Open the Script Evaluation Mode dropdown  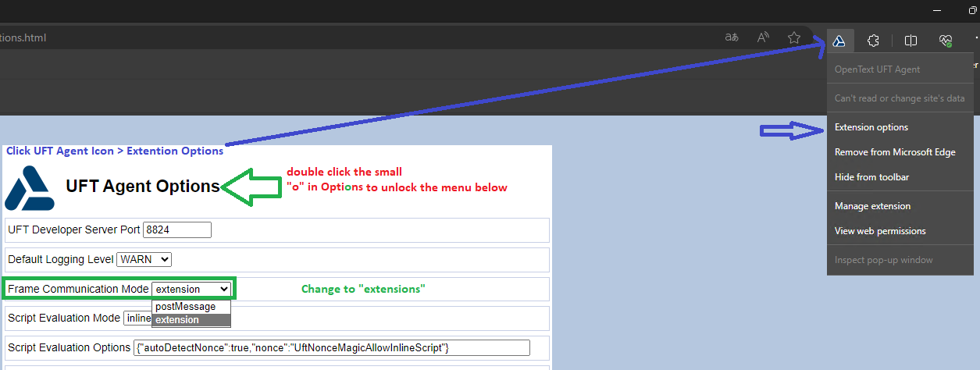[x=137, y=318]
